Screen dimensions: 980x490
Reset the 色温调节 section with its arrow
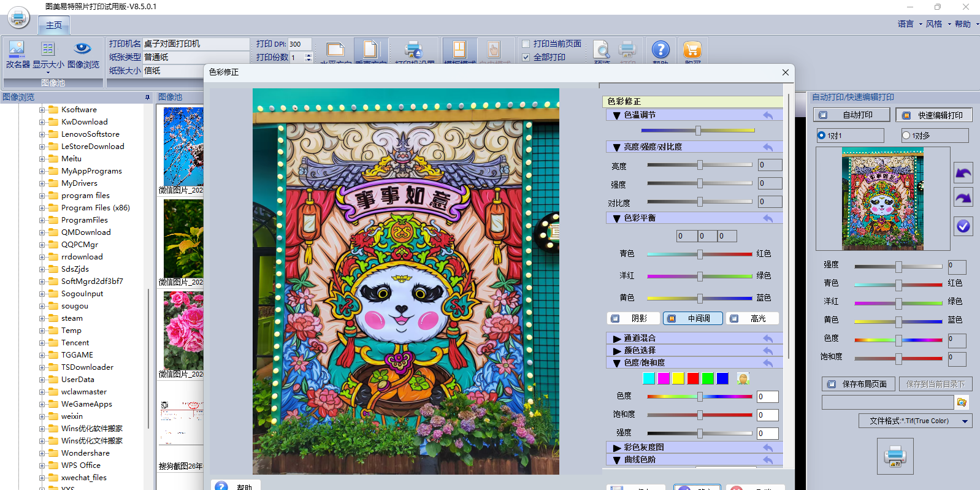(x=768, y=115)
